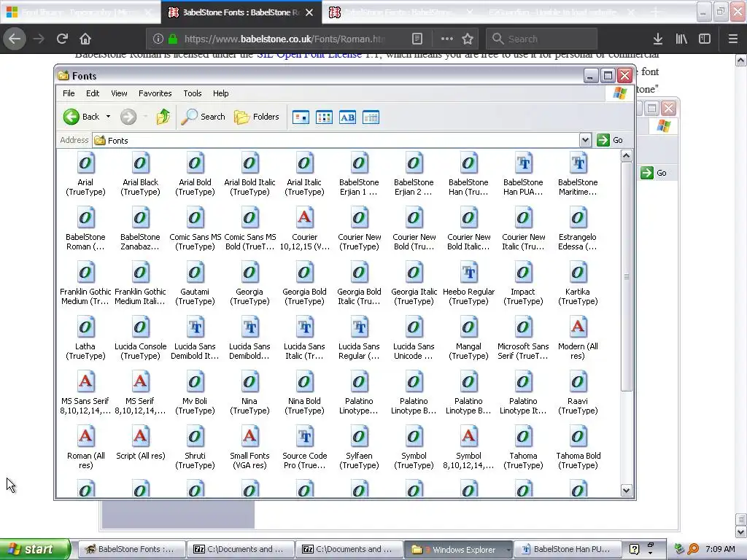
Task: Select the Tahoma Bold font icon
Action: [578, 437]
